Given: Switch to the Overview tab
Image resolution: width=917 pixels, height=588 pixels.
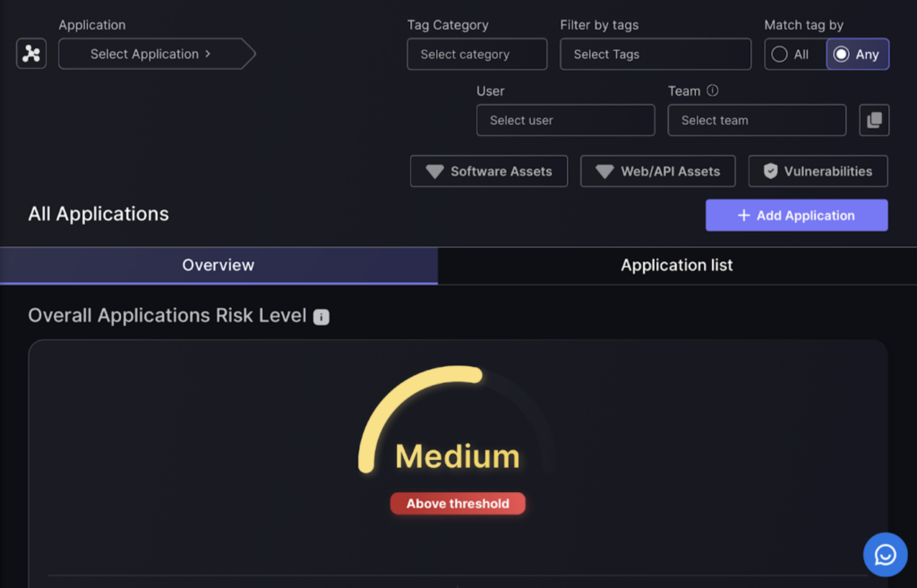Looking at the screenshot, I should coord(219,265).
